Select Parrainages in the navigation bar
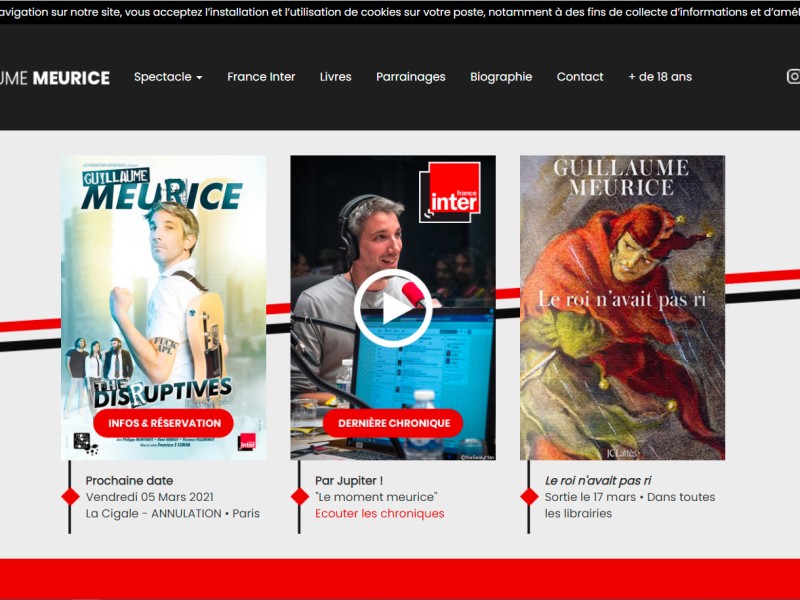The height and width of the screenshot is (600, 800). [411, 77]
